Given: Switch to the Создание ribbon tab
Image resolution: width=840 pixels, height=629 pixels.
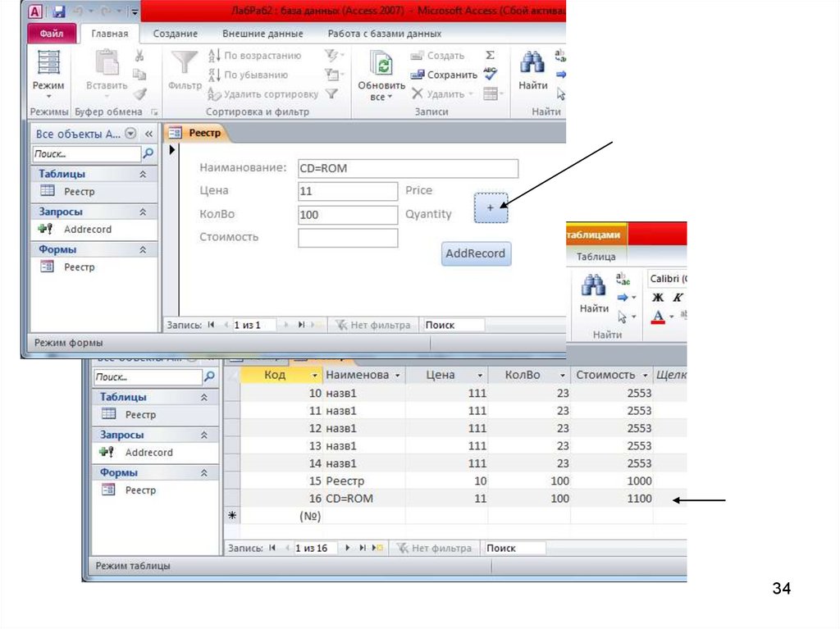Looking at the screenshot, I should pyautogui.click(x=175, y=34).
